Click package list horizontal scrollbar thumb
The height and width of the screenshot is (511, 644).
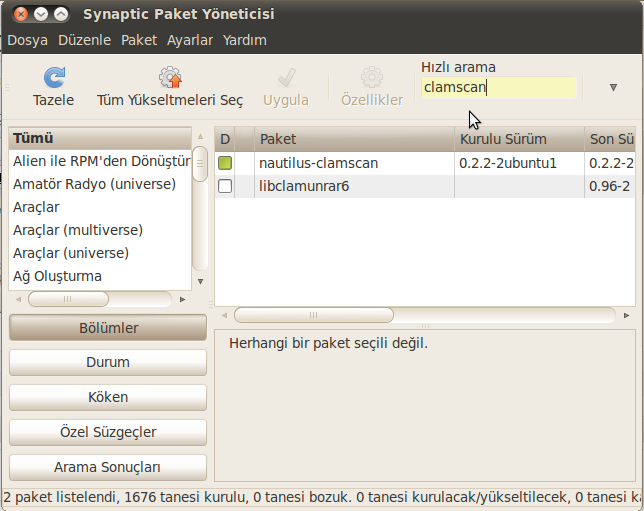(x=314, y=315)
